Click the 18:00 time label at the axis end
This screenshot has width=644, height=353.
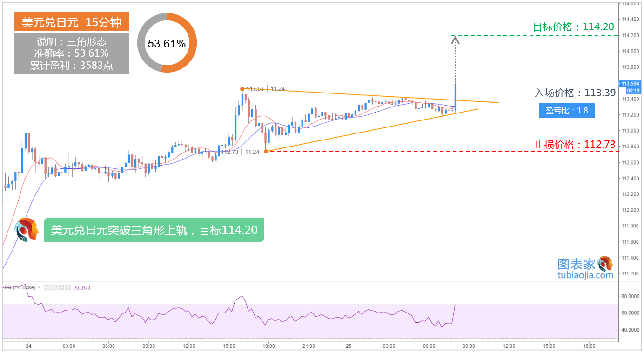(590, 346)
